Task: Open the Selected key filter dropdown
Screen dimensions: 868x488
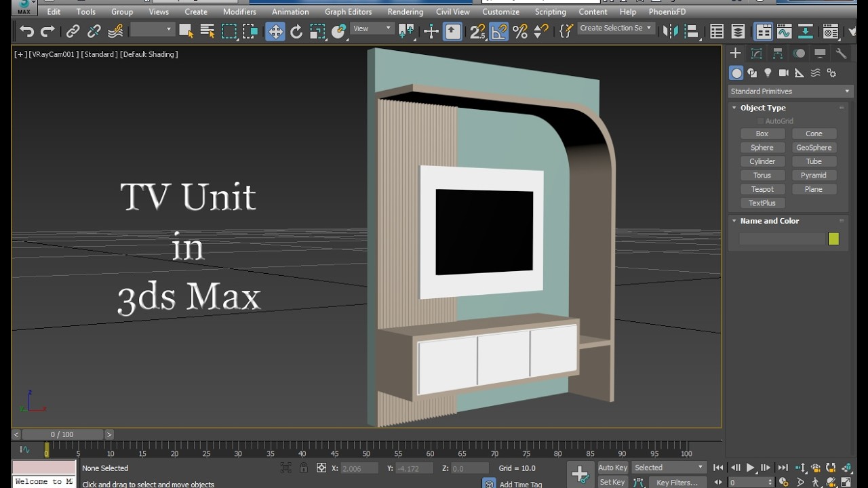Action: pyautogui.click(x=669, y=468)
